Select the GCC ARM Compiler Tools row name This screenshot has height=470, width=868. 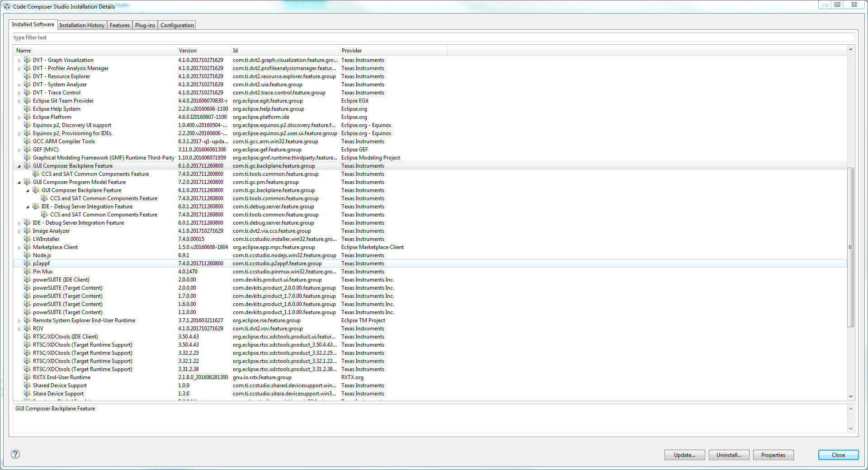coord(64,141)
